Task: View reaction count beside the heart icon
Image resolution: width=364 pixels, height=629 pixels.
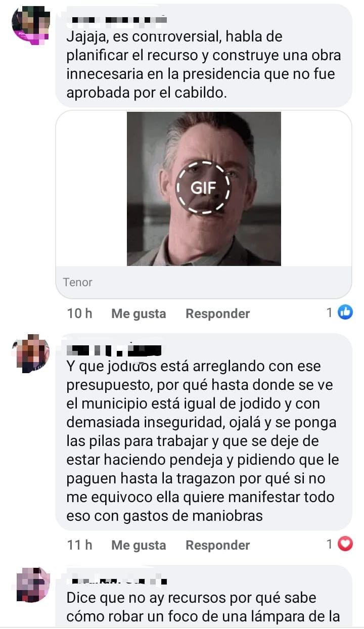Action: tap(330, 545)
